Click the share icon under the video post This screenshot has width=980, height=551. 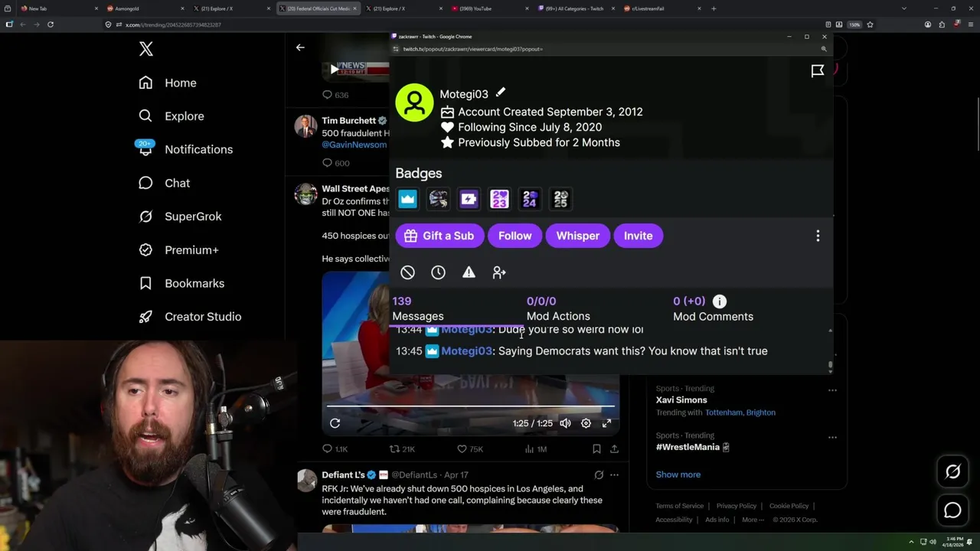tap(614, 449)
